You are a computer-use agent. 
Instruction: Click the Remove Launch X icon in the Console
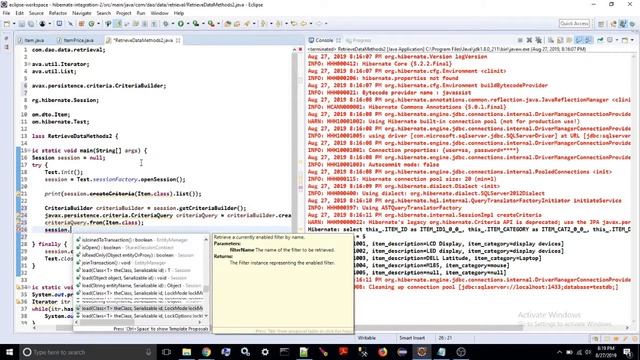[x=529, y=40]
